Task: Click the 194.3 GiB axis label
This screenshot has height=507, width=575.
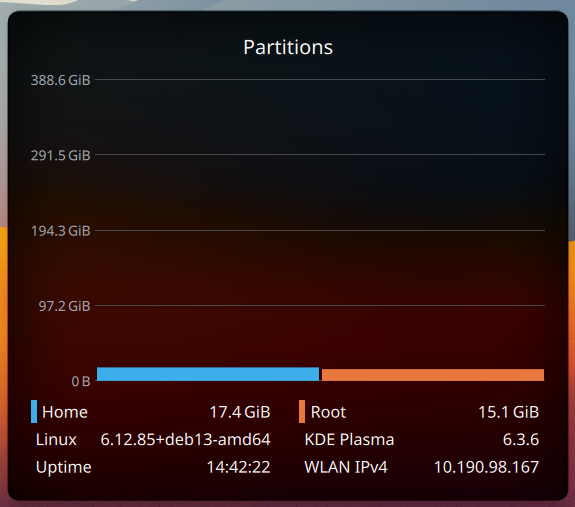Action: pyautogui.click(x=61, y=231)
